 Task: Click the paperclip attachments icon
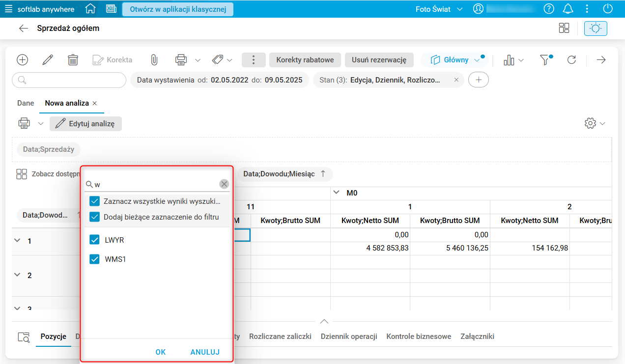pos(154,60)
